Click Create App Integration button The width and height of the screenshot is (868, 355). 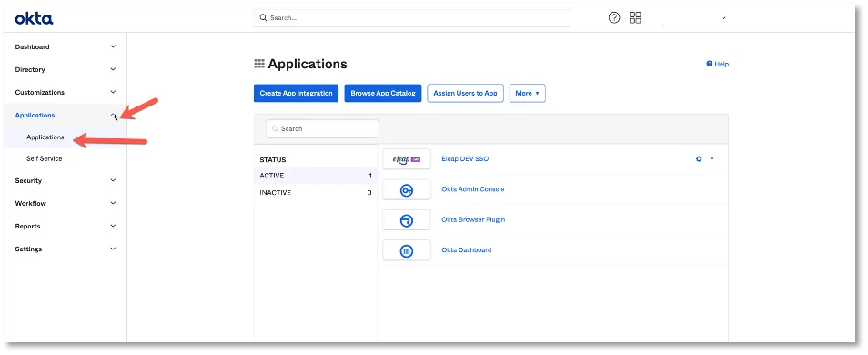(297, 93)
